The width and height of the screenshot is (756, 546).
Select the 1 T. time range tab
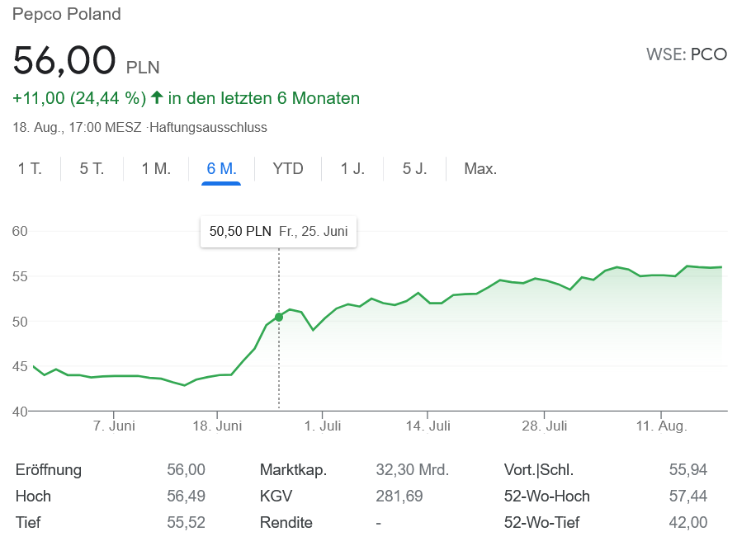tap(30, 168)
